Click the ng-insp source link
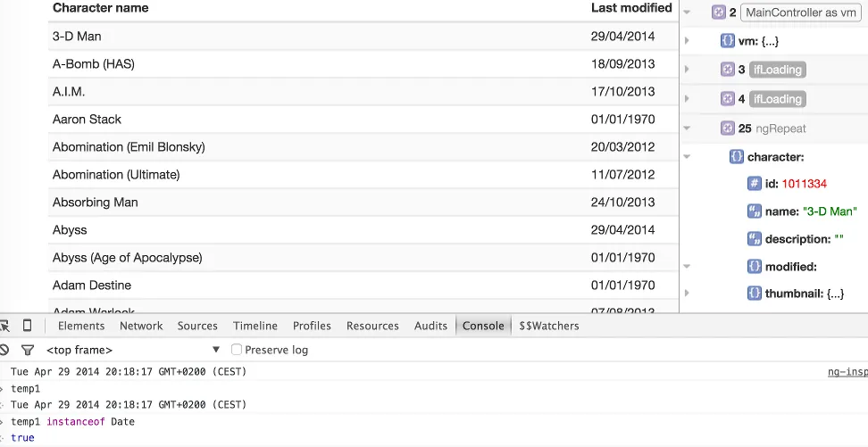Image resolution: width=868 pixels, height=447 pixels. (847, 372)
